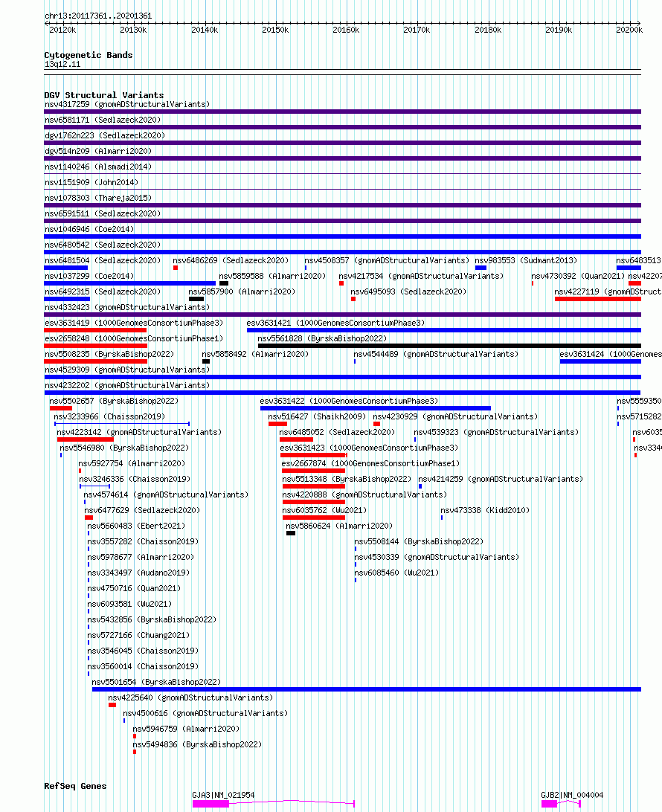Image resolution: width=662 pixels, height=812 pixels.
Task: Select nsv5508144 (ByrskaBishop2022) variant
Action: pos(419,541)
